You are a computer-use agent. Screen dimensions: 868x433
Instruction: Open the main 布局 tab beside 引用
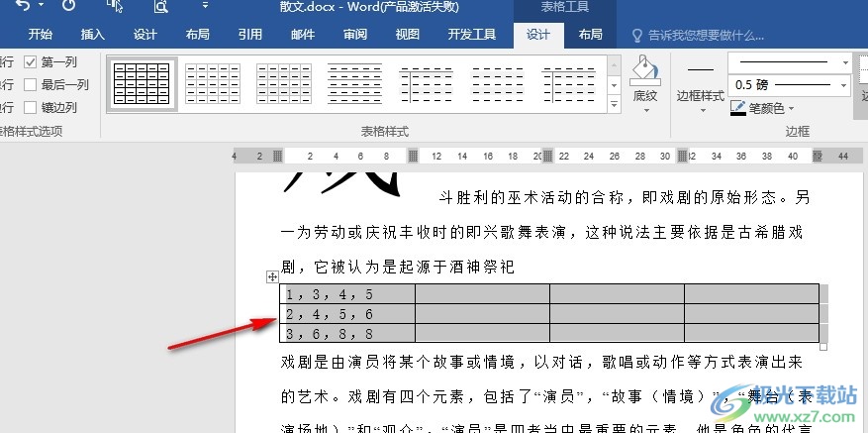click(x=198, y=35)
